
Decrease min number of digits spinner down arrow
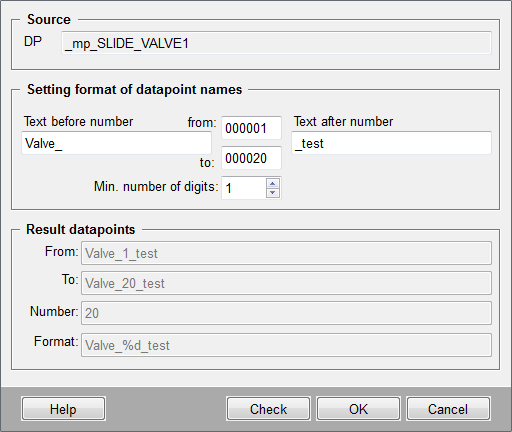point(273,193)
